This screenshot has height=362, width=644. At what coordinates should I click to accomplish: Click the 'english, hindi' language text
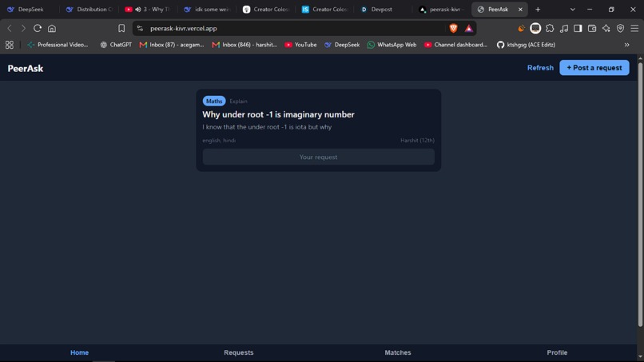tap(219, 141)
